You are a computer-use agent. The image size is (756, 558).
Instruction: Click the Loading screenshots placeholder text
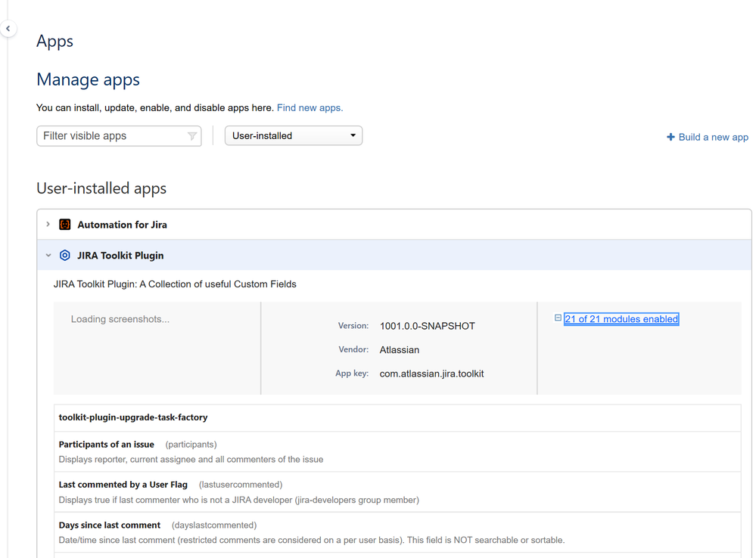120,319
